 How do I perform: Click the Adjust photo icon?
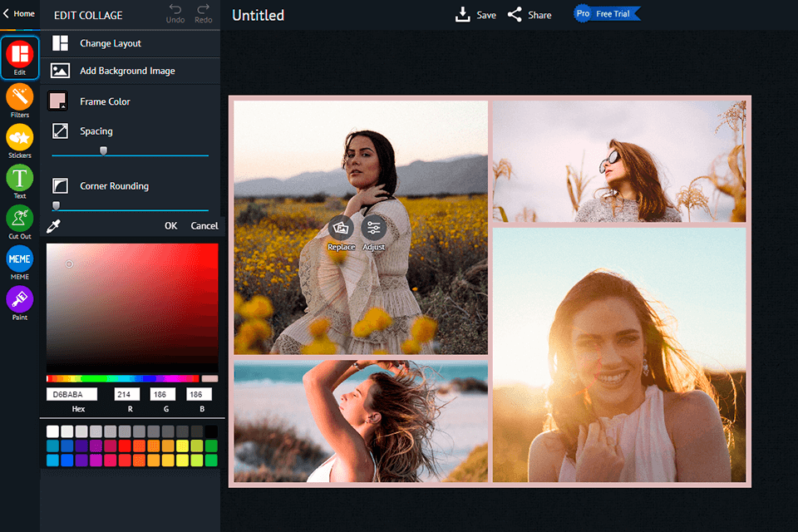tap(374, 229)
